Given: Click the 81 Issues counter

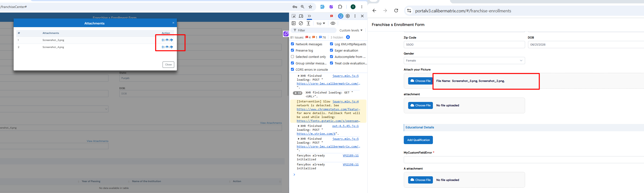Looking at the screenshot, I should point(308,37).
